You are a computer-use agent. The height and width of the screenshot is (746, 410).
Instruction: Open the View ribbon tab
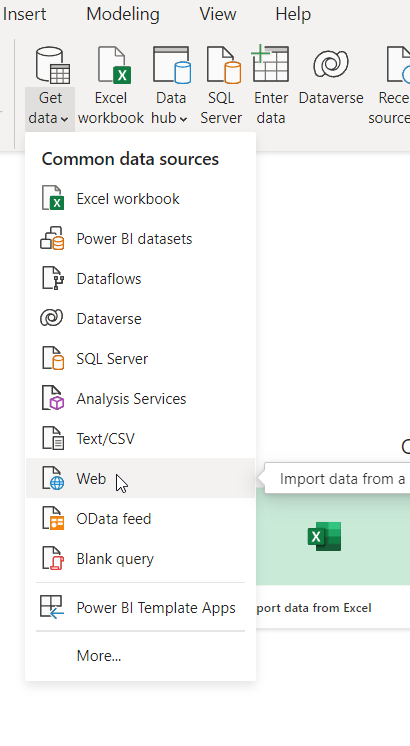pyautogui.click(x=218, y=14)
